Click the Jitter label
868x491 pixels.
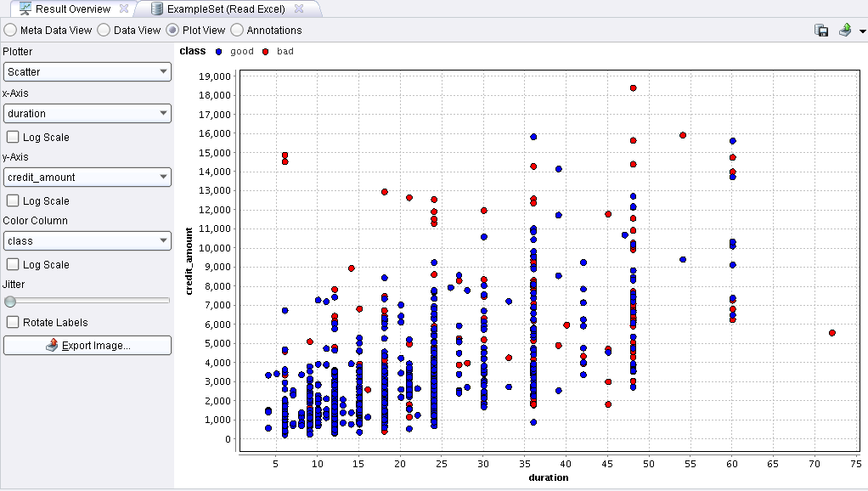tap(14, 285)
